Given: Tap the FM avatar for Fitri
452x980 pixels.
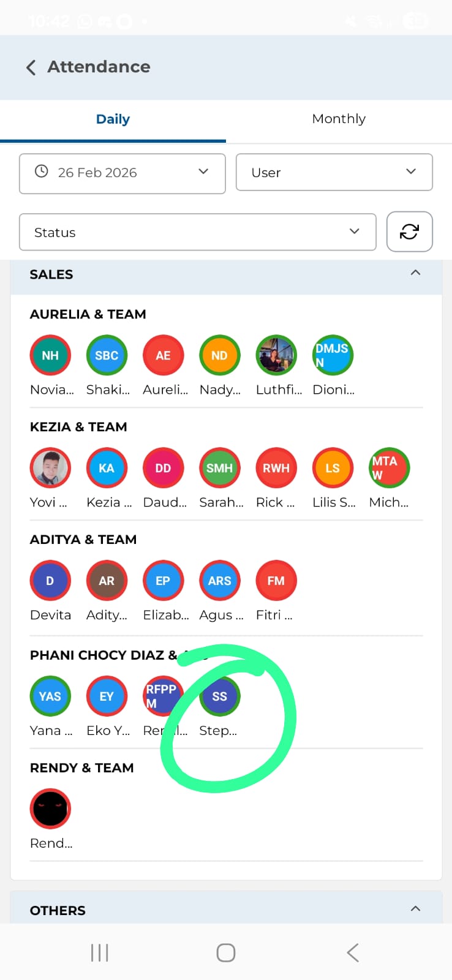Looking at the screenshot, I should 276,581.
